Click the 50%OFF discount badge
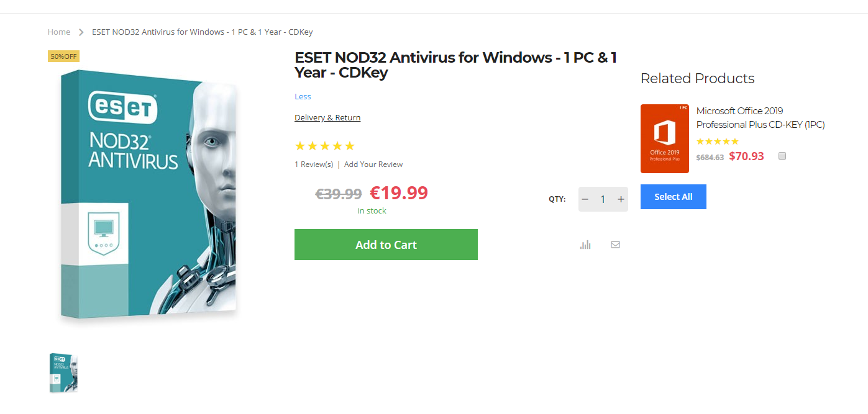The image size is (868, 414). (x=63, y=56)
